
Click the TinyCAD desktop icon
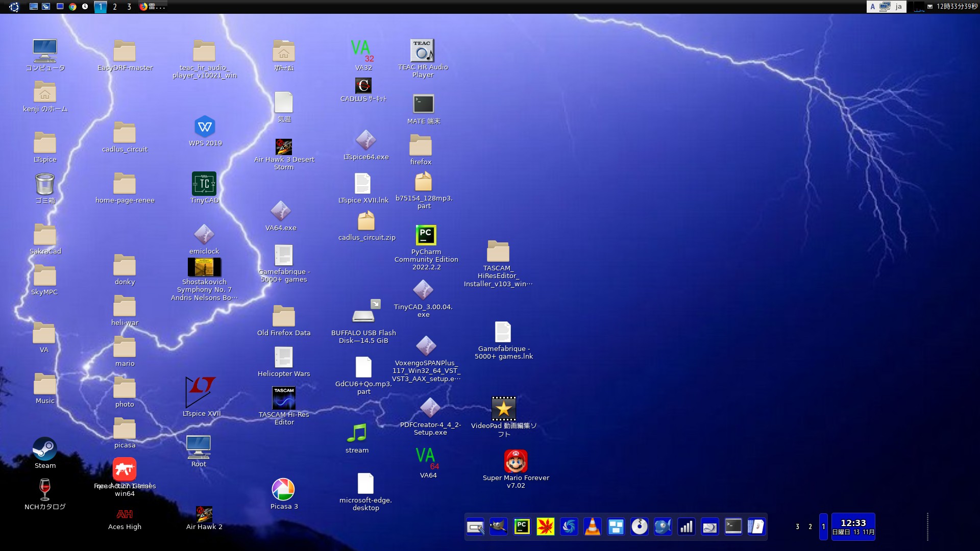[x=204, y=184]
